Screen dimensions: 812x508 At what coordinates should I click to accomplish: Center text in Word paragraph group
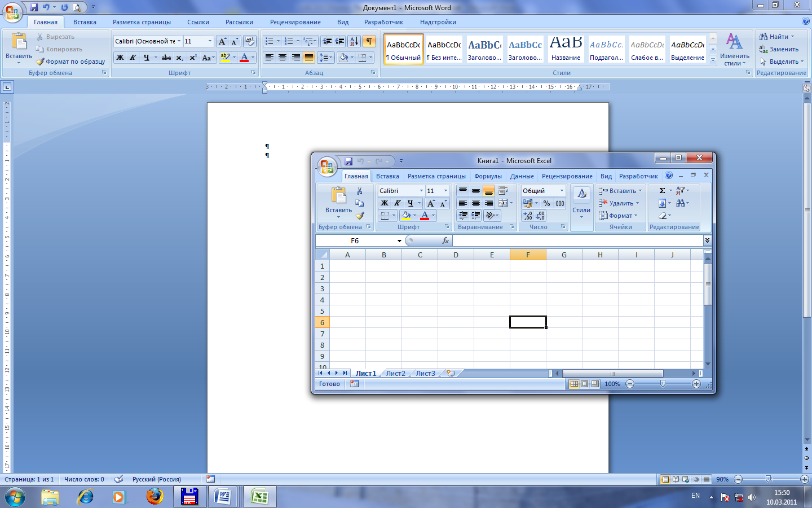click(x=283, y=58)
